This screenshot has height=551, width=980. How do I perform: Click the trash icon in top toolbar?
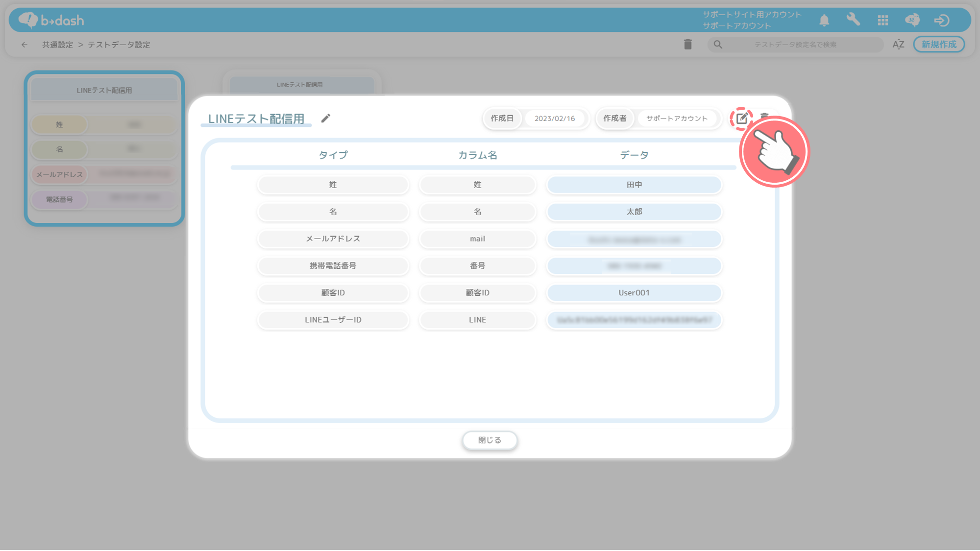(688, 45)
